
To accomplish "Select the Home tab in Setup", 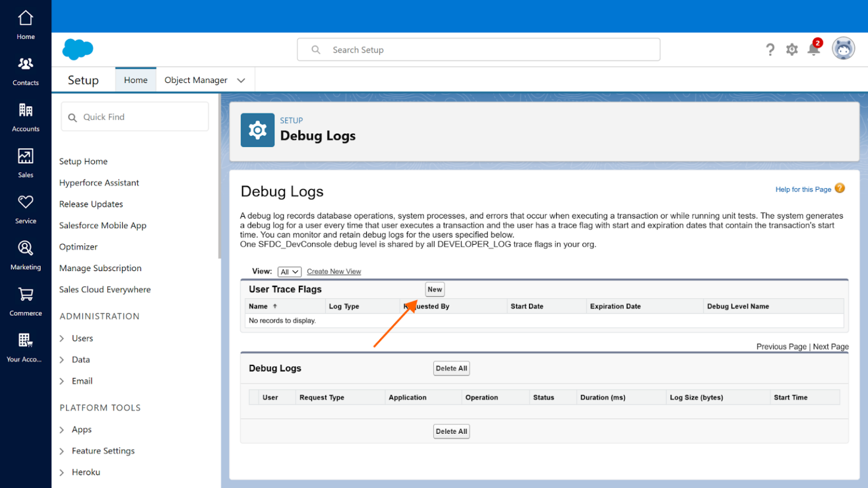I will pos(136,80).
